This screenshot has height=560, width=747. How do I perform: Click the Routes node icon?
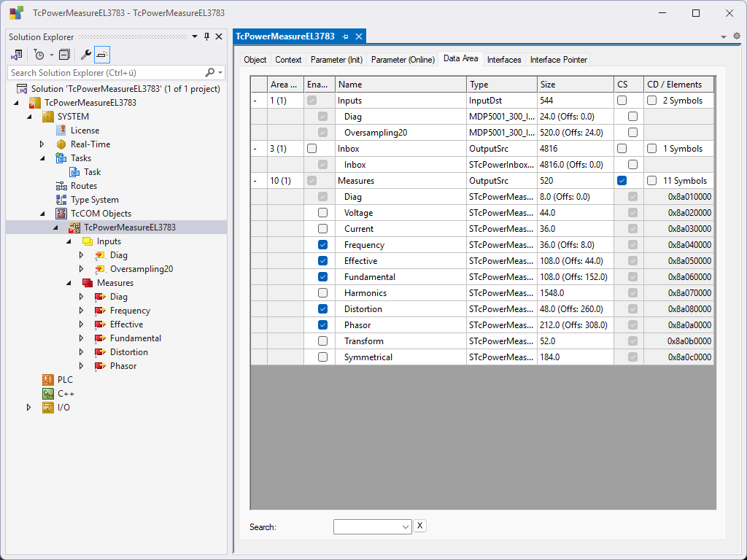point(61,186)
